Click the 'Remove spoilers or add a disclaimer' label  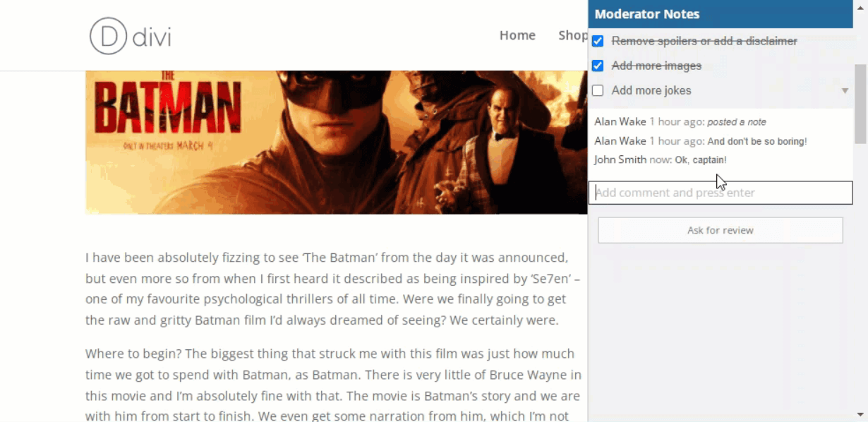704,41
